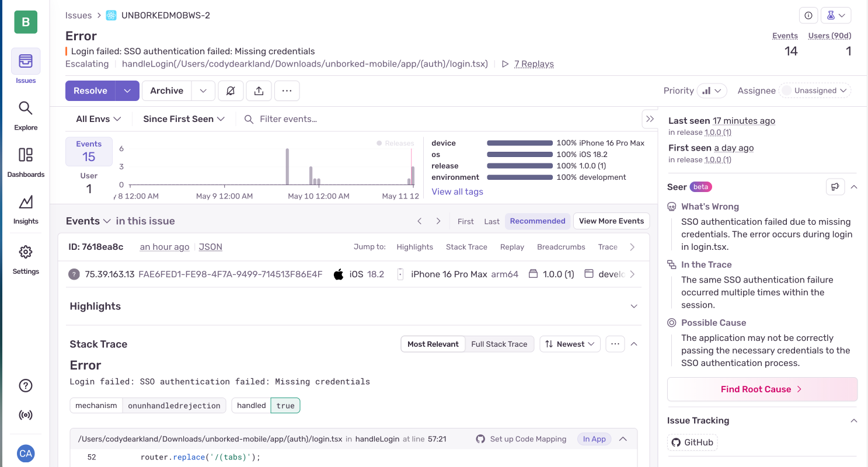868x467 pixels.
Task: Open the stack trace ellipsis menu
Action: coord(615,344)
